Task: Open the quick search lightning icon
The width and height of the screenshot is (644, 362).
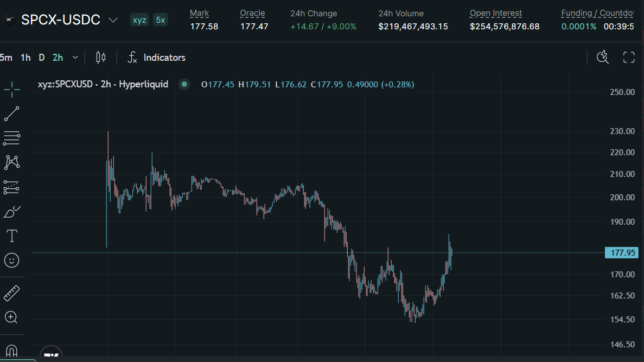Action: point(603,57)
